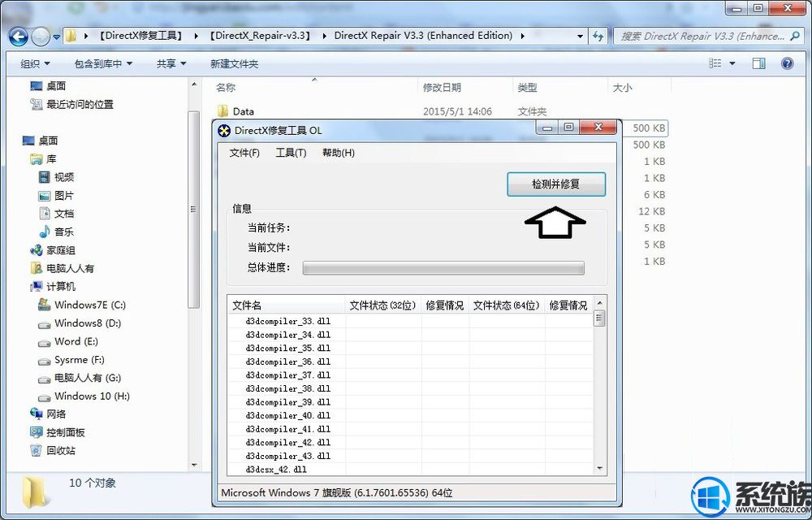Screen dimensions: 812x520
Task: Click the navigation pane scrollbar up arrow
Action: [194, 84]
